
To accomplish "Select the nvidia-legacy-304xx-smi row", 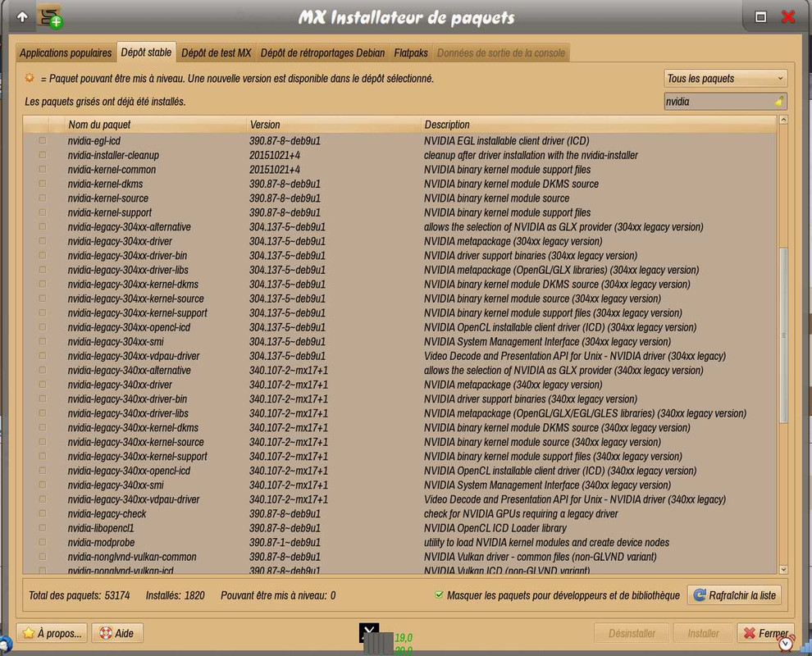I will (399, 341).
